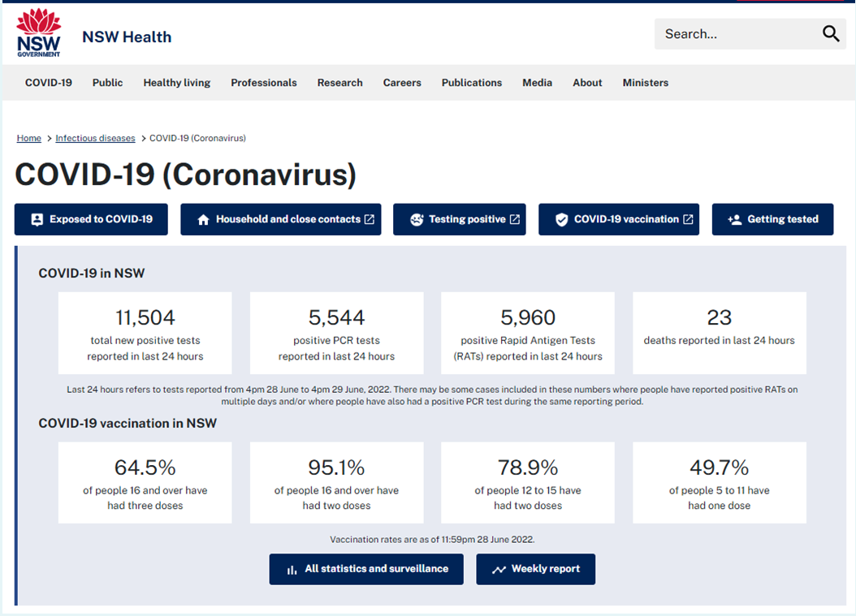This screenshot has width=856, height=616.
Task: Open the Media menu item
Action: (x=537, y=83)
